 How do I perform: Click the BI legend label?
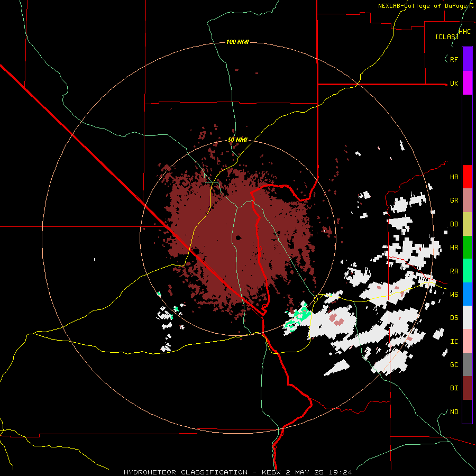(x=454, y=388)
